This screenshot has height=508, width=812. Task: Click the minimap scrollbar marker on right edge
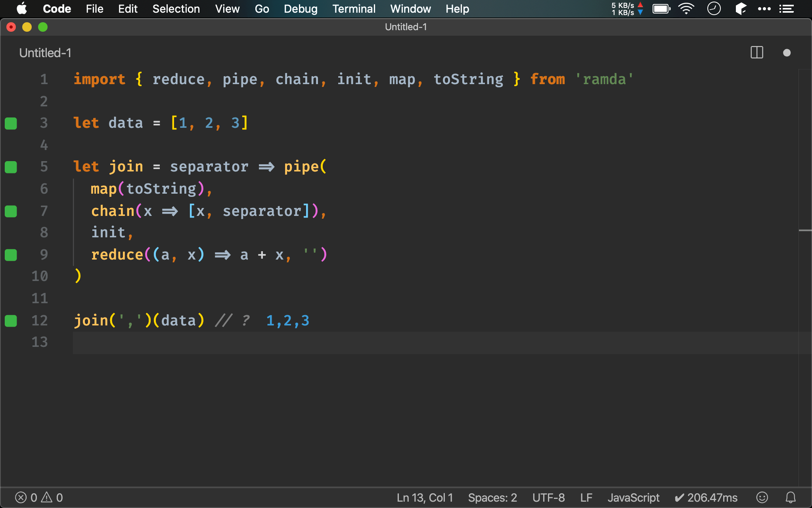tap(805, 230)
